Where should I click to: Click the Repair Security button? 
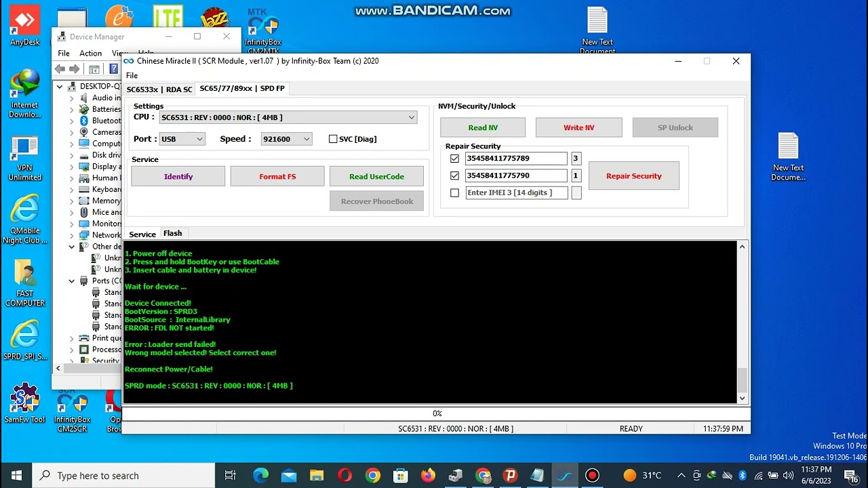tap(633, 176)
